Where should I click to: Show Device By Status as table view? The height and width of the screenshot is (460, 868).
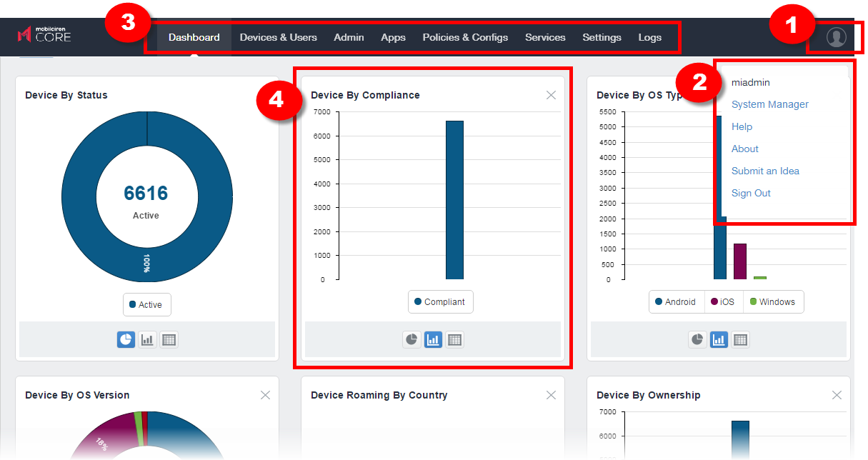[x=169, y=340]
